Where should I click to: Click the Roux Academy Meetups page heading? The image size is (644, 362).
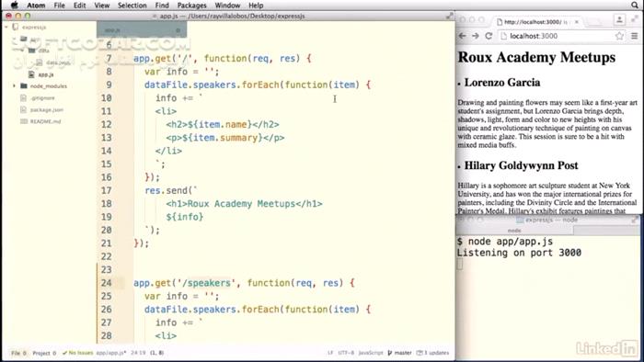tap(536, 57)
